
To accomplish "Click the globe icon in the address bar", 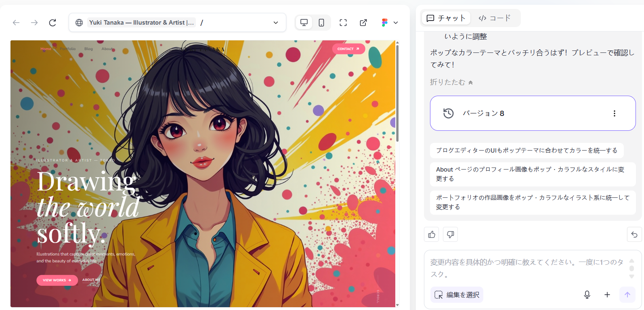I will click(79, 23).
